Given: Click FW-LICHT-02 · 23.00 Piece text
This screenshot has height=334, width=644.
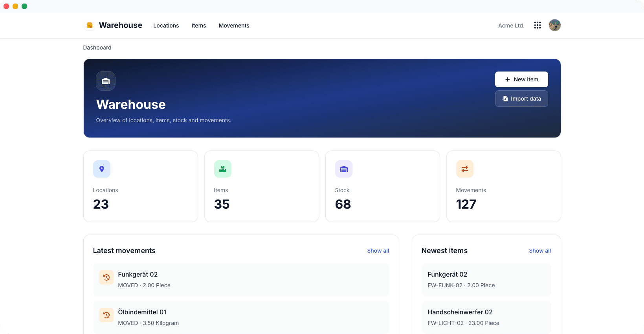Looking at the screenshot, I should coord(464,323).
